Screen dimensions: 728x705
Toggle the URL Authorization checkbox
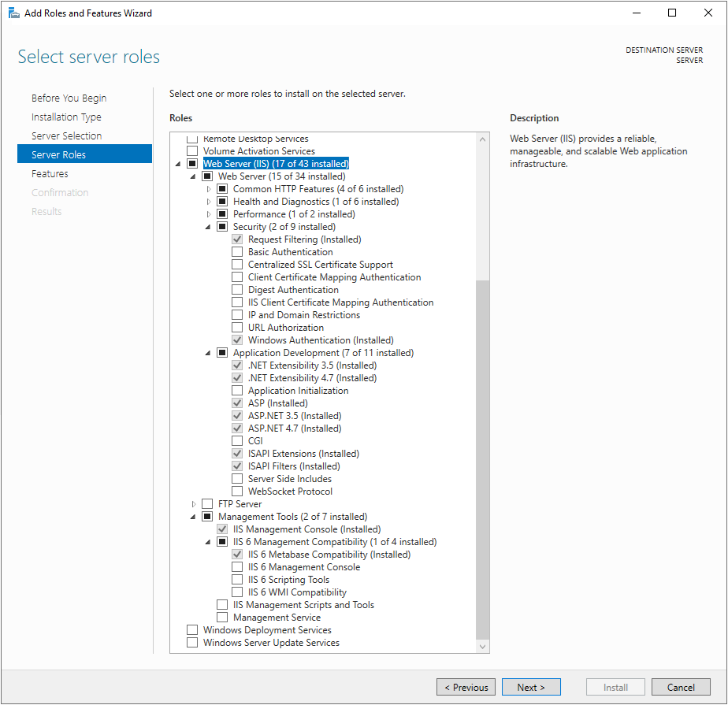point(237,328)
